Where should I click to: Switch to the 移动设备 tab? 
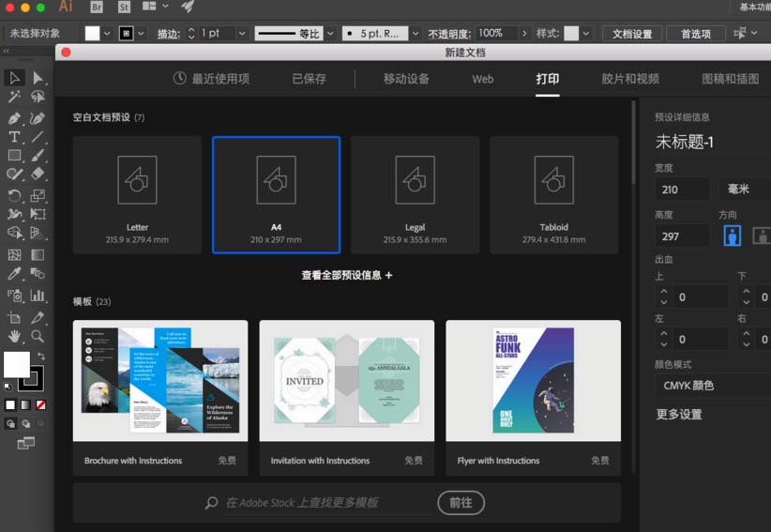pos(406,79)
